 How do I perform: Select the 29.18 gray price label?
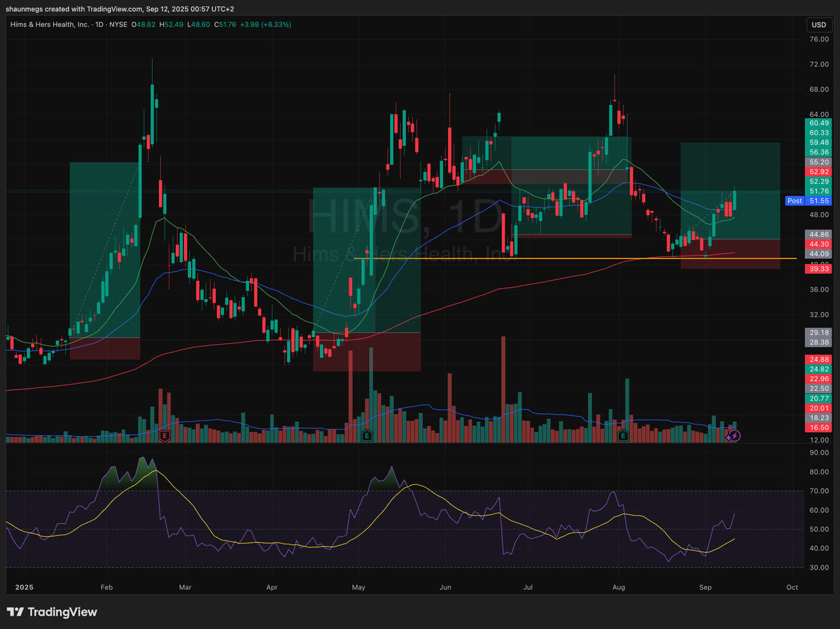pos(819,332)
